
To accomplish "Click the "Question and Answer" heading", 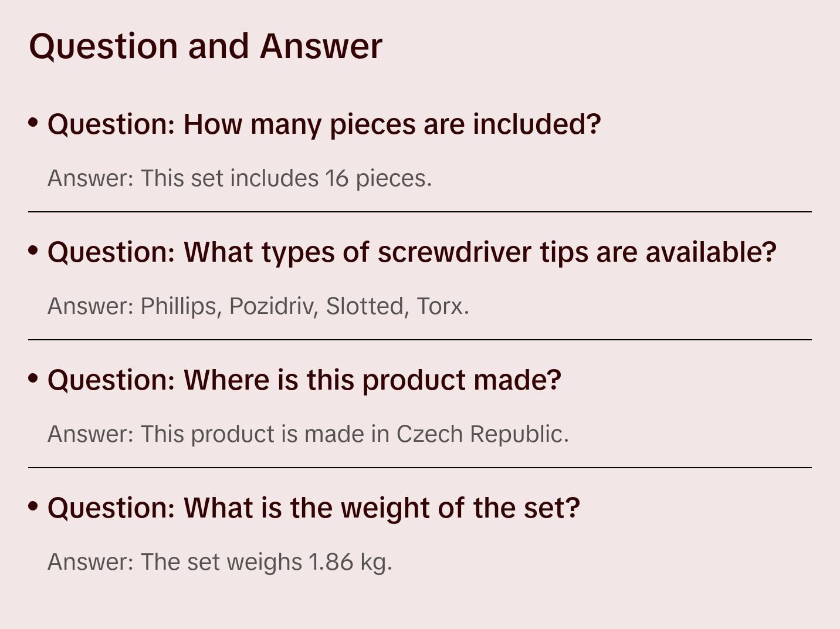I will tap(205, 46).
